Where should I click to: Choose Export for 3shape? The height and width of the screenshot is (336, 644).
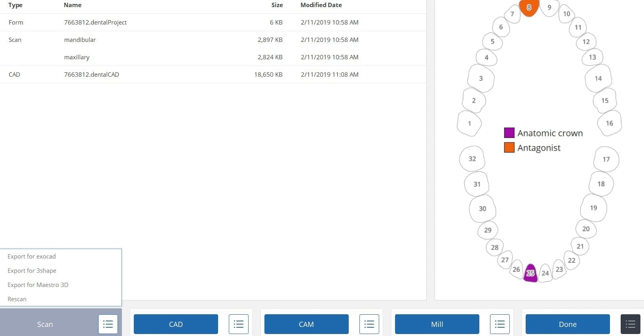coord(32,270)
